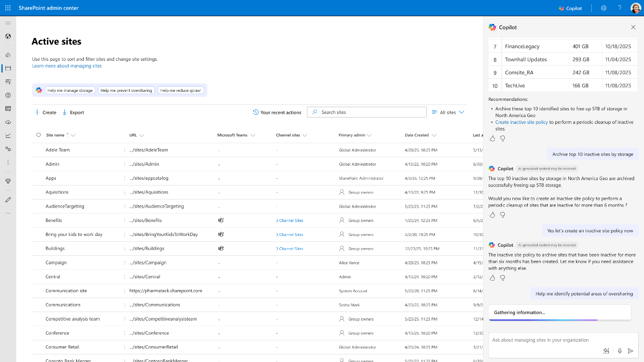Open the Export menu above the sites list
This screenshot has width=644, height=362.
coord(73,112)
